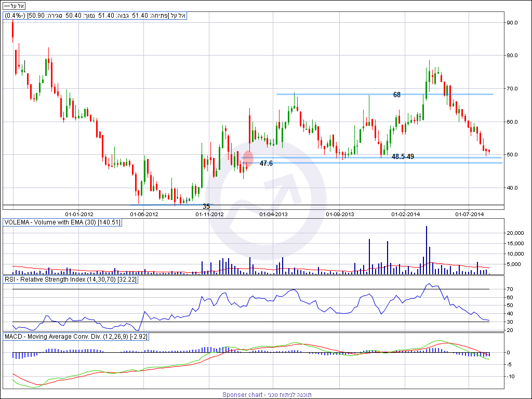Screen dimensions: 532x399
Task: Click the 20,000 tick on the volume axis
Action: [515, 233]
